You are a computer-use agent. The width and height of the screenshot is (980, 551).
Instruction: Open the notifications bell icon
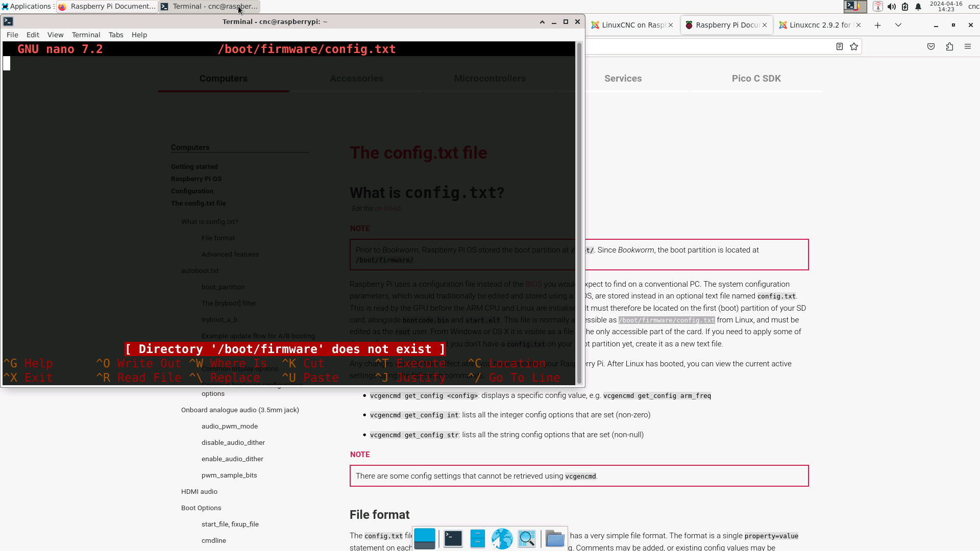[918, 7]
